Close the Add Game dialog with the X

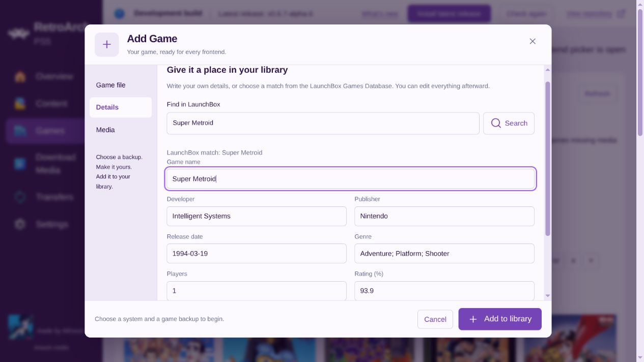coord(533,41)
